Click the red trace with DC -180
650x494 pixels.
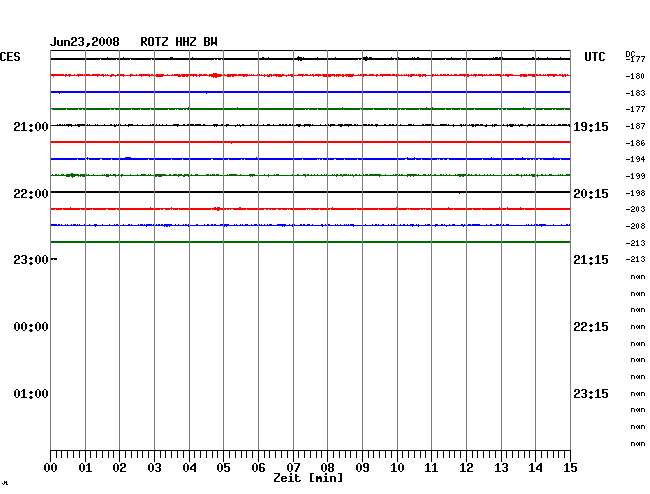click(310, 75)
